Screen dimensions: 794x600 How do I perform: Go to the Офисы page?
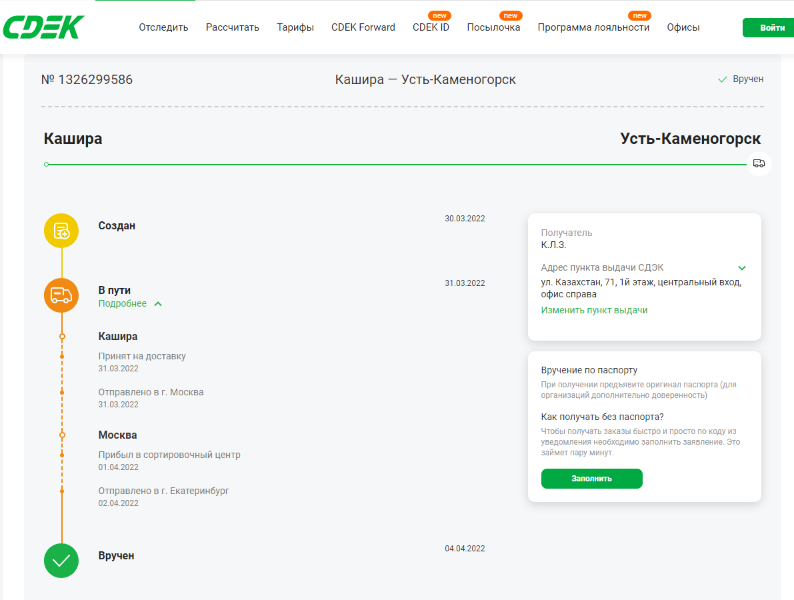[x=683, y=27]
